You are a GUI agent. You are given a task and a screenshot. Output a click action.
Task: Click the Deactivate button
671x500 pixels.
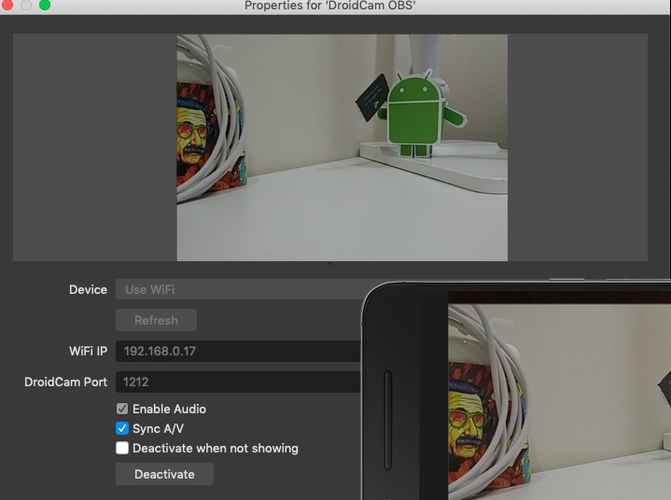click(x=165, y=474)
